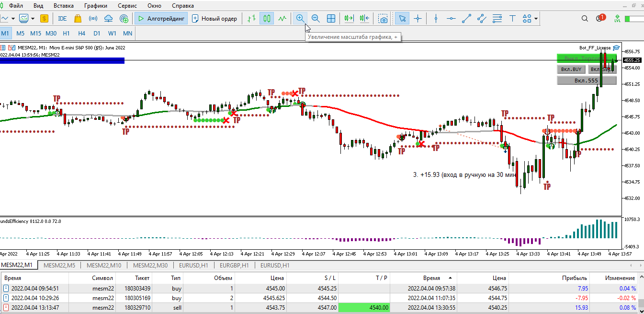This screenshot has width=644, height=314.
Task: Select the W1 timeframe
Action: click(112, 34)
